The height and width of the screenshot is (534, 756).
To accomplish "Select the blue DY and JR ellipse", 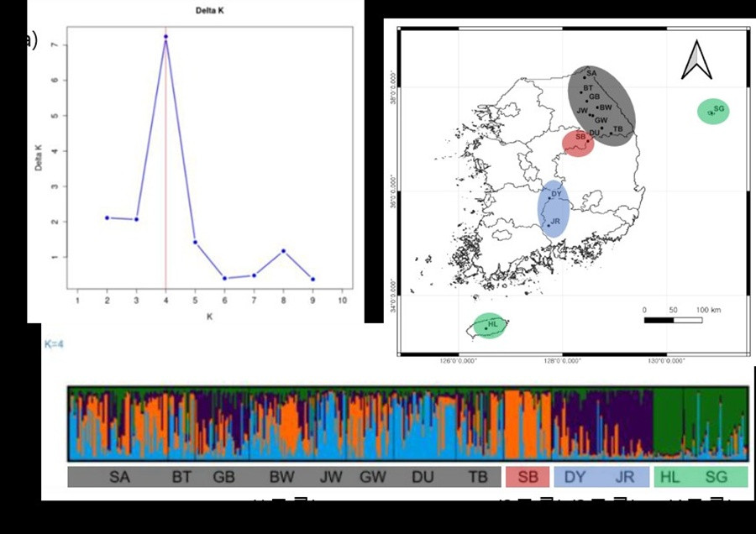I will point(554,207).
